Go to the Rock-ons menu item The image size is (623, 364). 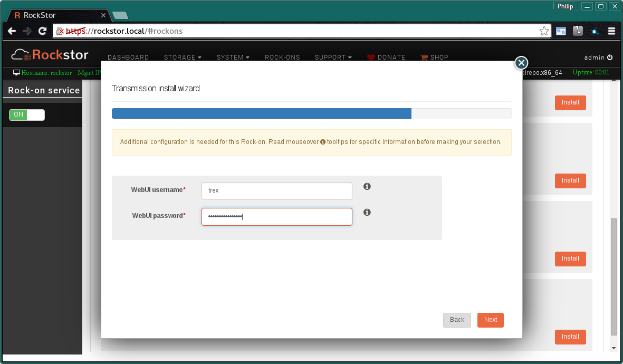tap(282, 57)
